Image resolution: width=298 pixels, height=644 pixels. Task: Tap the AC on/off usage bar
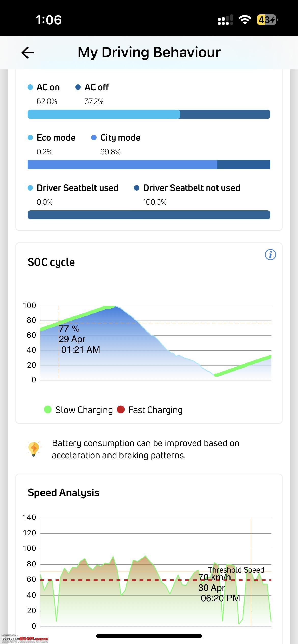point(149,114)
